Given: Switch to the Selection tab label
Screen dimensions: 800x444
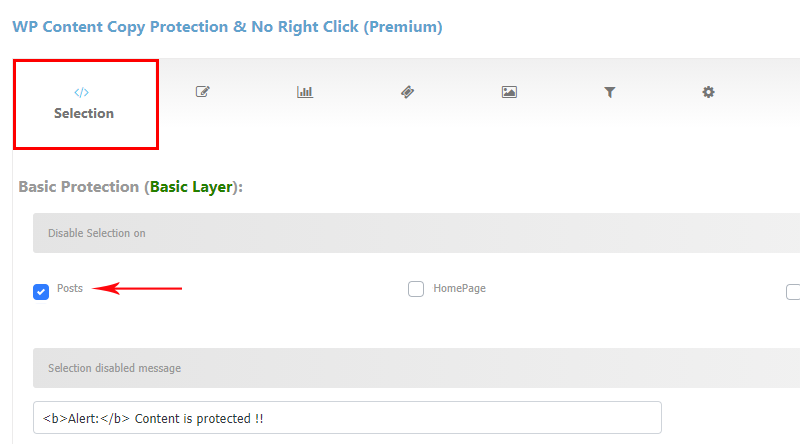Looking at the screenshot, I should [84, 113].
